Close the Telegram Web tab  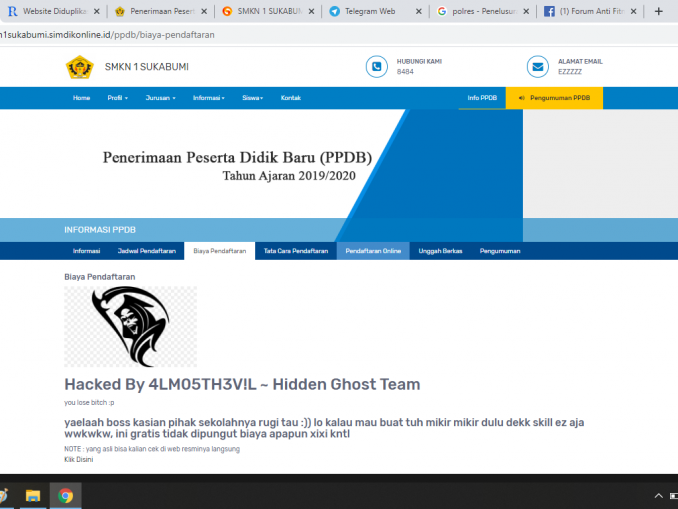coord(419,12)
